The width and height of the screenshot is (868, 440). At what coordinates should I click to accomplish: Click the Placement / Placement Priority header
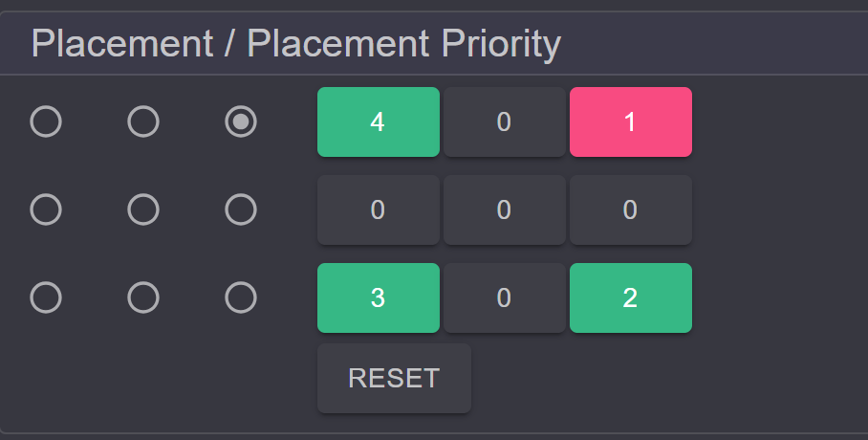296,43
